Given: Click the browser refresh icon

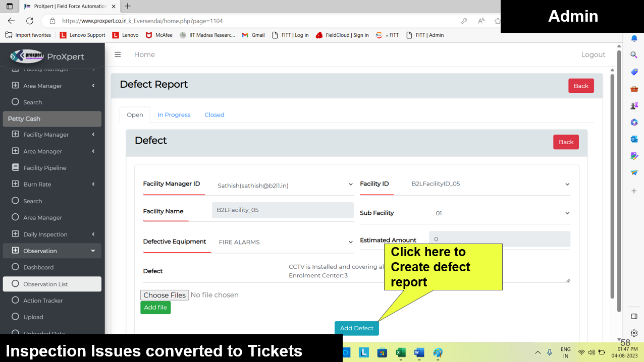Looking at the screenshot, I should pos(30,21).
